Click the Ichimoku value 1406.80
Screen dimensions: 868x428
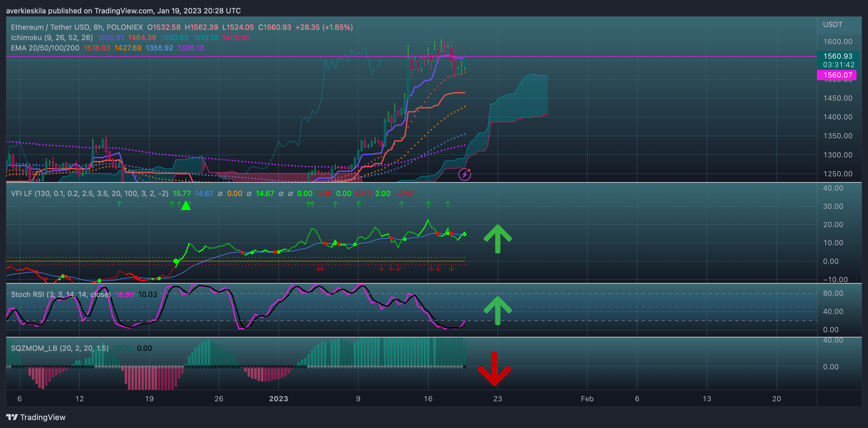236,37
